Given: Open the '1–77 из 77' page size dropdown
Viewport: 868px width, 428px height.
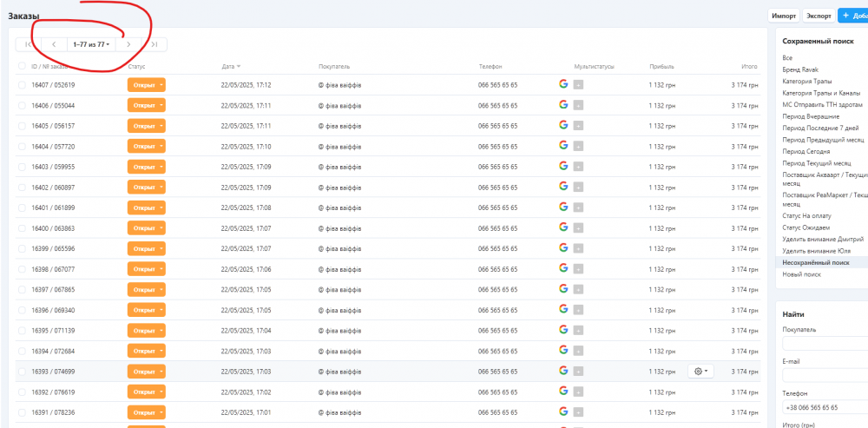Looking at the screenshot, I should (x=91, y=44).
